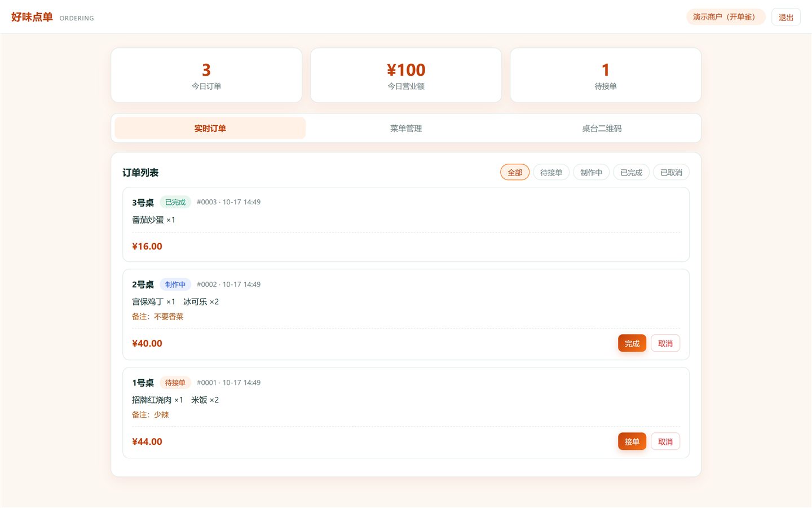Click the 今日订单 stat card
Screen dimensions: 812x508
(206, 75)
